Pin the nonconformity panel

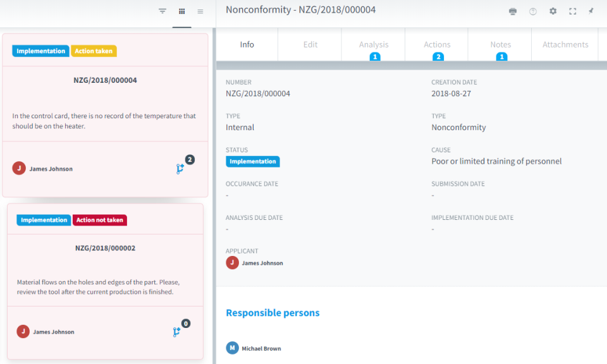click(x=591, y=11)
